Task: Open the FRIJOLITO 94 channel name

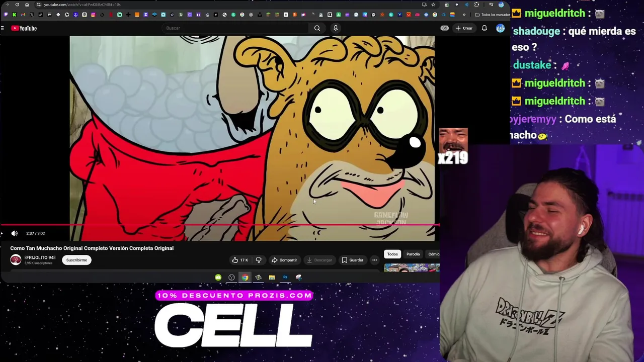Action: click(x=40, y=258)
